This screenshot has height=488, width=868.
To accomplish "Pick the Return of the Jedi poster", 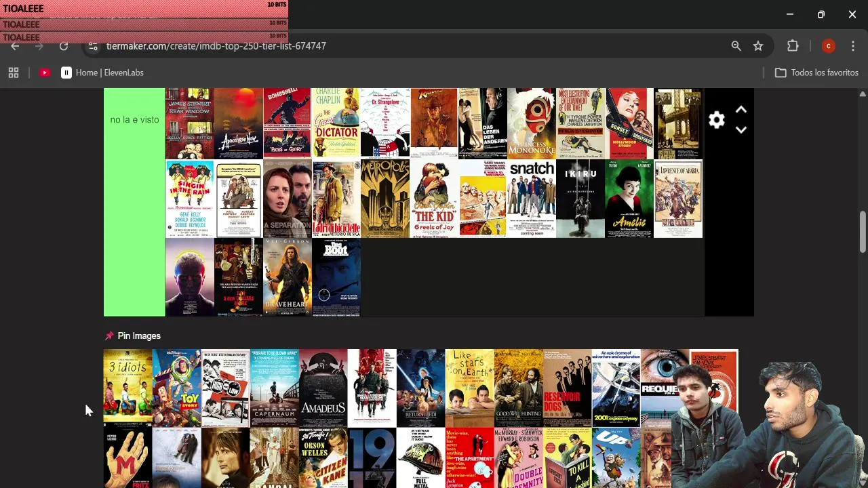I will point(420,388).
